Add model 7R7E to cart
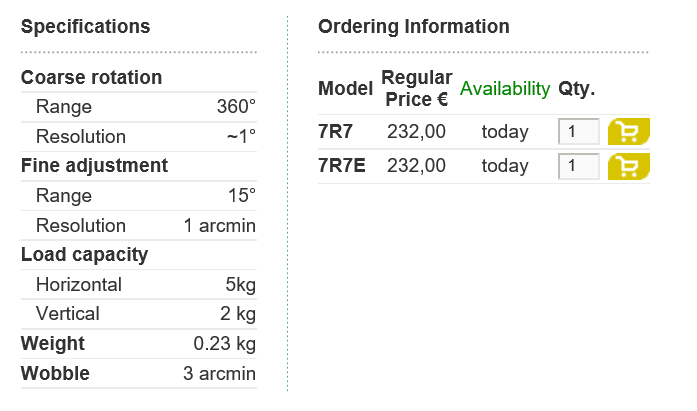 coord(629,166)
